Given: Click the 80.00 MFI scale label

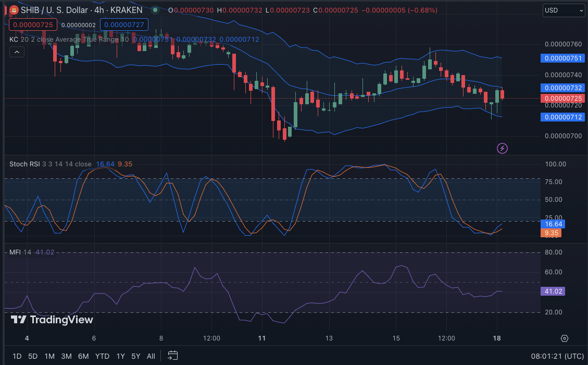Looking at the screenshot, I should tap(554, 252).
